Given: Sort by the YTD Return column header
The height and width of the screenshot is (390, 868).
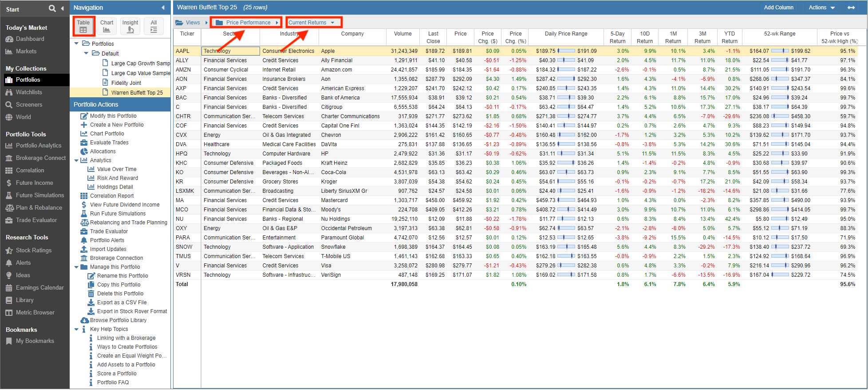Looking at the screenshot, I should [x=729, y=37].
